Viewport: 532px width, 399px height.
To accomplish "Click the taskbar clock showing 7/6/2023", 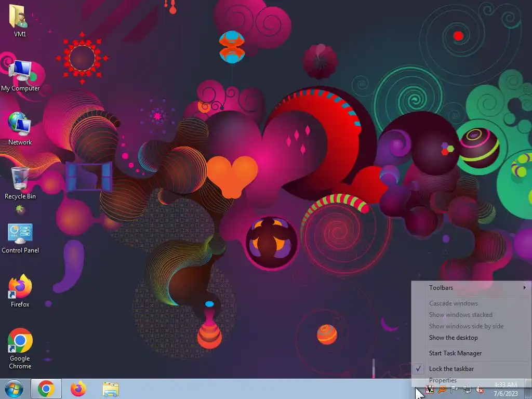I will (x=506, y=389).
